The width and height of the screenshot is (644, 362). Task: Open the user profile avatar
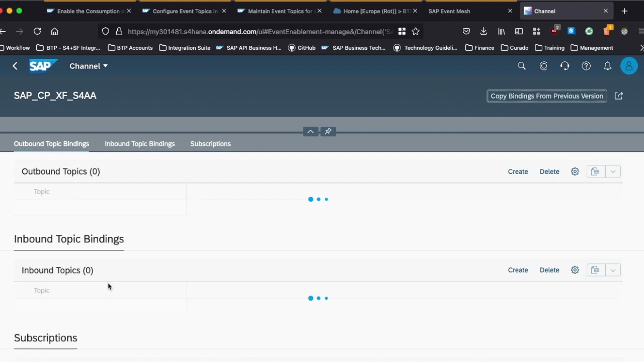tap(629, 66)
